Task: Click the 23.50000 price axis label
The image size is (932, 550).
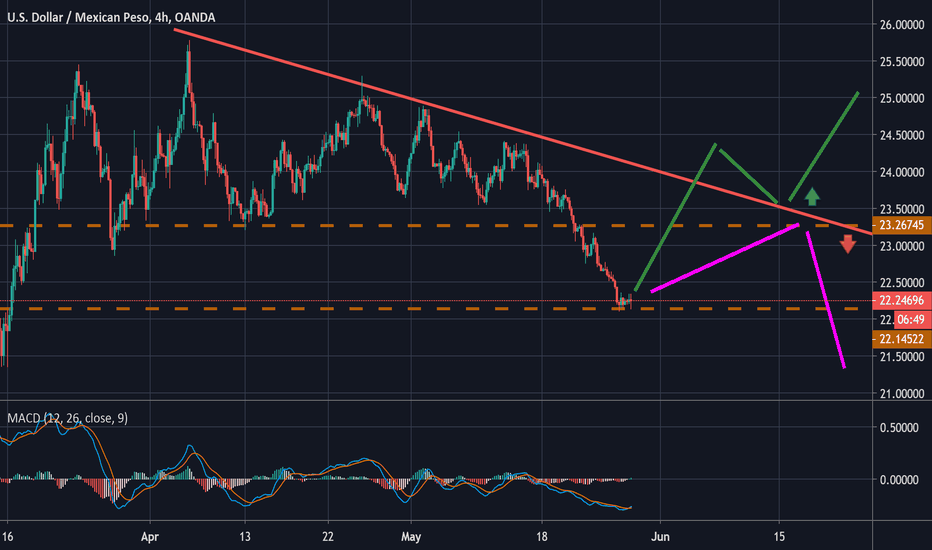Action: tap(902, 209)
